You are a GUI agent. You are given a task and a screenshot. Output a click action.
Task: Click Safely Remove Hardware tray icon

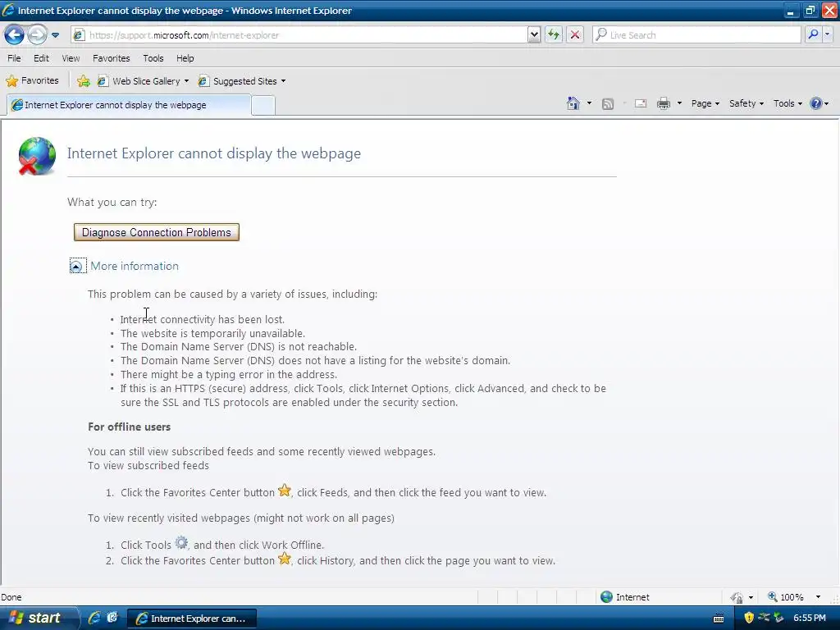778,619
